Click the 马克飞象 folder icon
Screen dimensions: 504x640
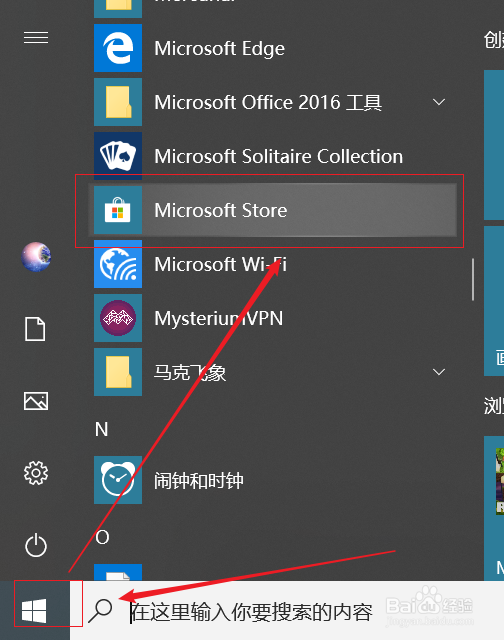tap(118, 372)
